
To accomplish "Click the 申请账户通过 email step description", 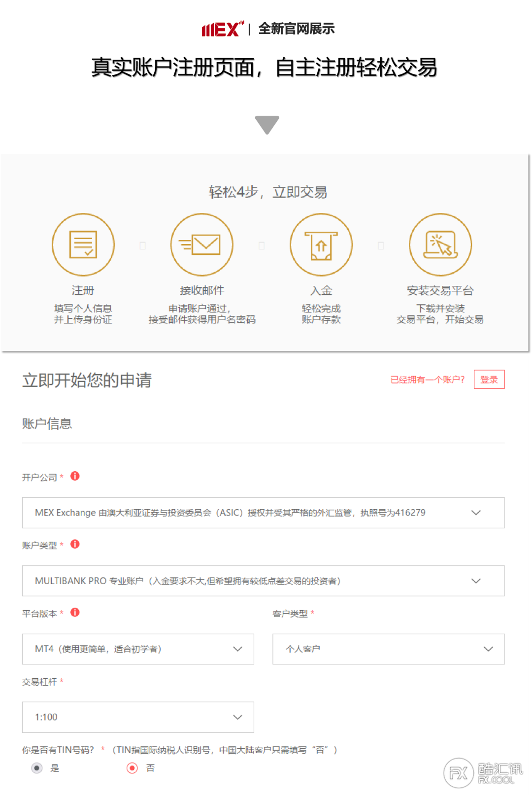I will [202, 314].
